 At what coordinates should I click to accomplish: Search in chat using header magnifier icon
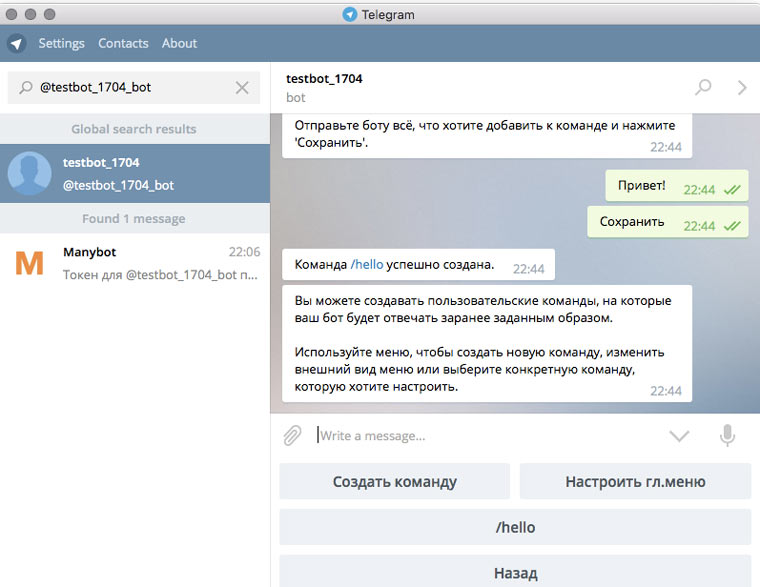[x=704, y=87]
